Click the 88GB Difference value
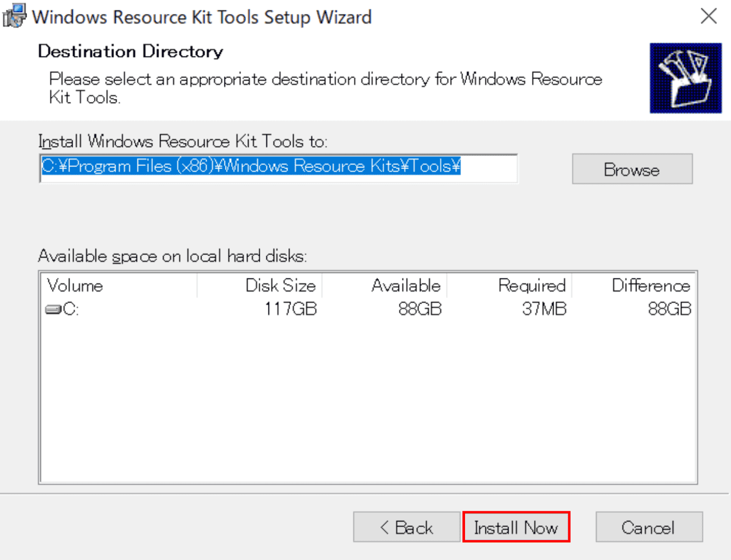Image resolution: width=731 pixels, height=560 pixels. pyautogui.click(x=670, y=309)
